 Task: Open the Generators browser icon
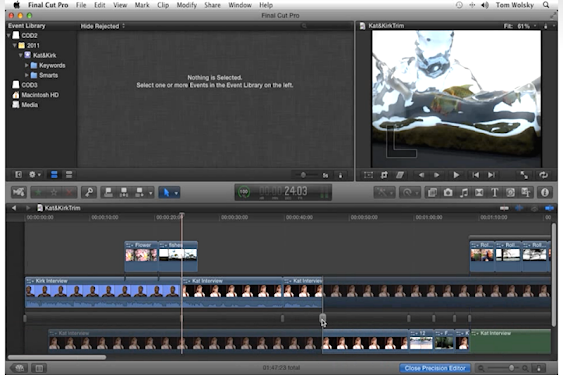[x=510, y=193]
